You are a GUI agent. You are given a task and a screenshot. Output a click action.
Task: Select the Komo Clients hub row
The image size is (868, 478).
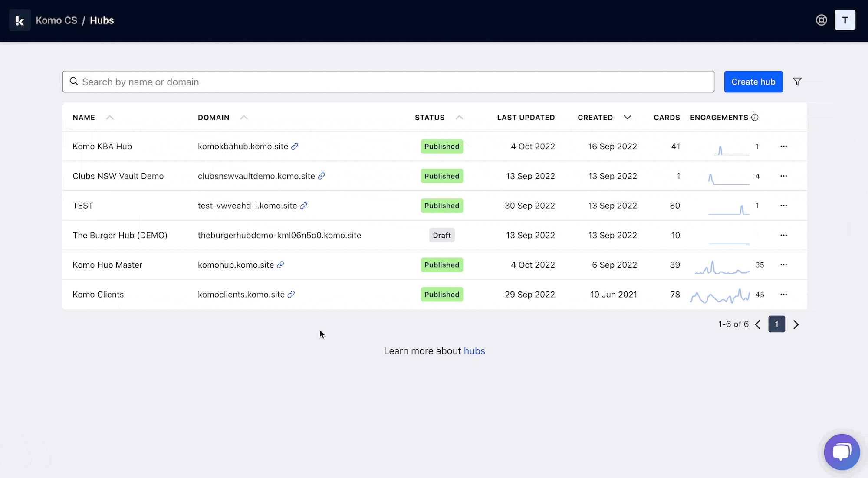click(x=434, y=295)
